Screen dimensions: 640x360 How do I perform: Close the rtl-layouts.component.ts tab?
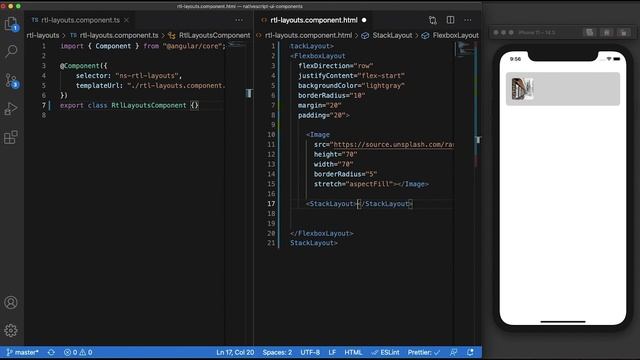pyautogui.click(x=127, y=20)
